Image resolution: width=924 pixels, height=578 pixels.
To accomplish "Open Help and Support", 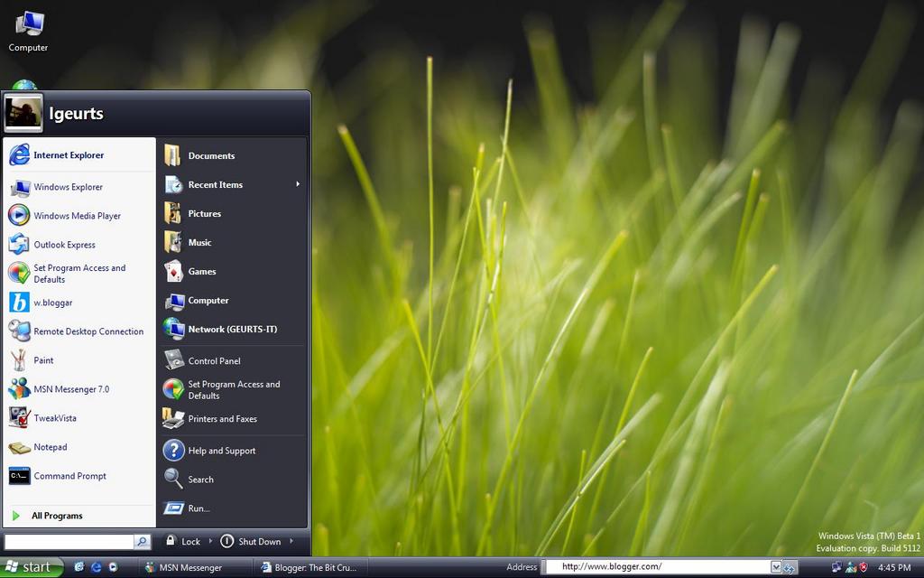I will point(232,451).
